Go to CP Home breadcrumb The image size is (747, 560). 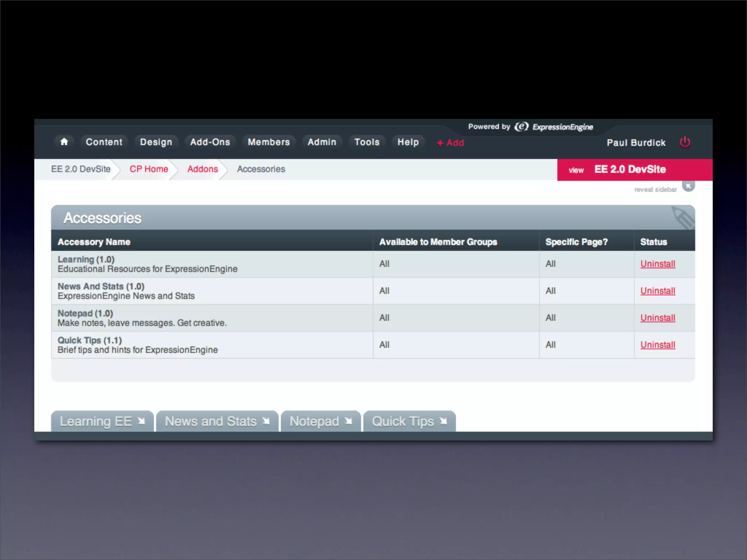coord(149,169)
